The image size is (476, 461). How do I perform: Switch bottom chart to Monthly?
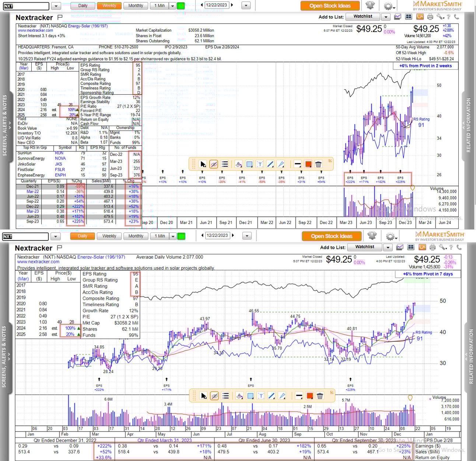136,236
